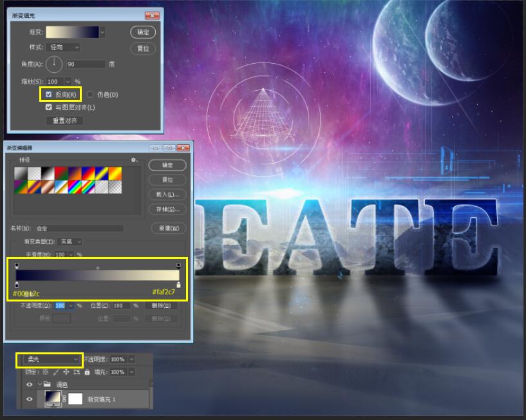Click the gradient fill layer thumbnail
This screenshot has height=420, width=526.
[x=53, y=399]
